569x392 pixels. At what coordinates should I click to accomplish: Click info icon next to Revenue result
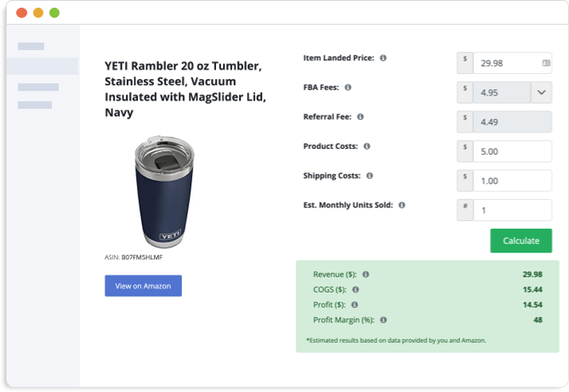click(366, 275)
